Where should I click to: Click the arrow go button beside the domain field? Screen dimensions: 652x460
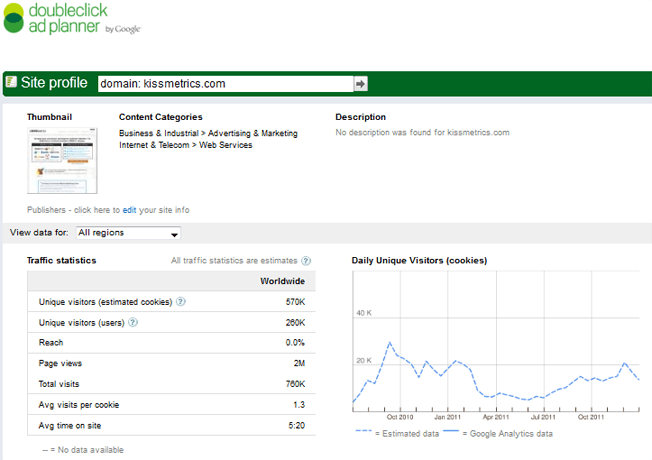pyautogui.click(x=361, y=84)
